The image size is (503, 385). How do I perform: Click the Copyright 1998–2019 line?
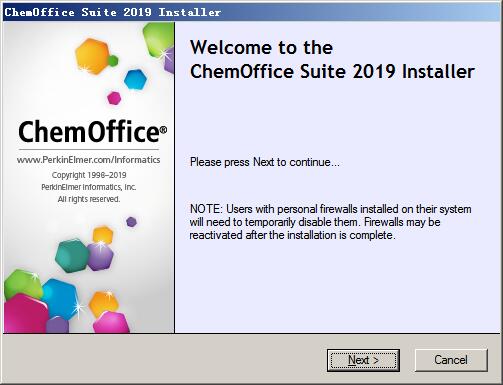point(89,175)
